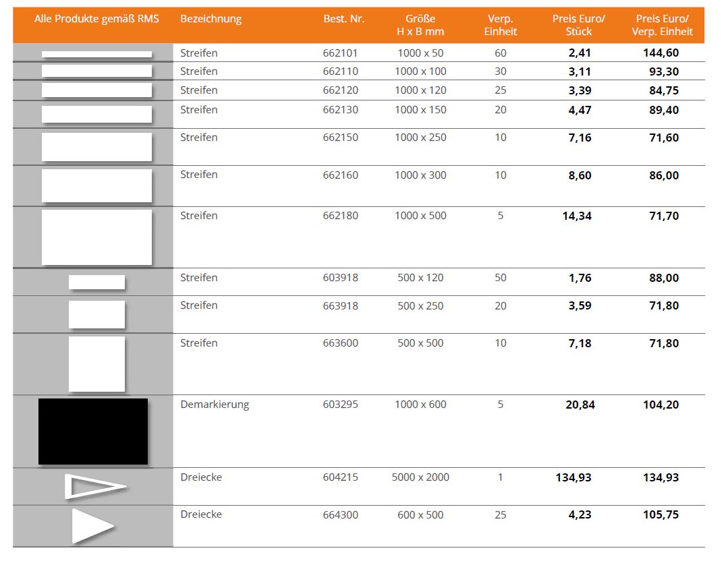Select order number 603295
This screenshot has width=728, height=563.
340,405
